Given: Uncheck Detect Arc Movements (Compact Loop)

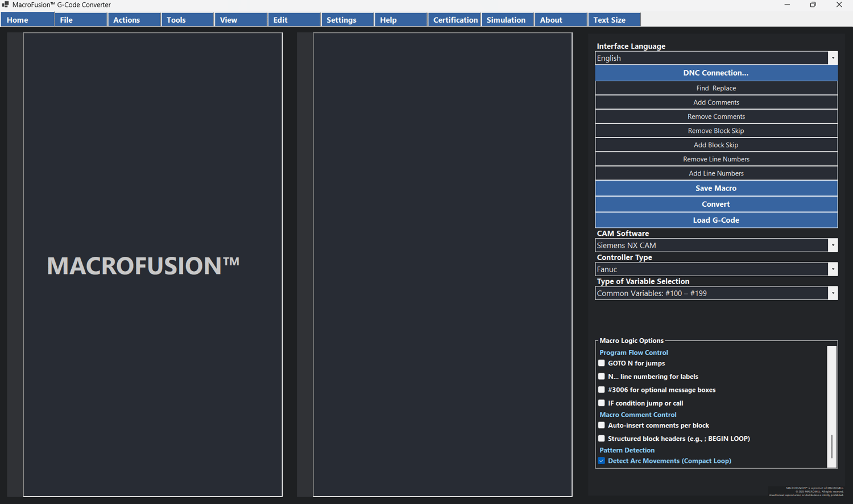Looking at the screenshot, I should point(602,461).
